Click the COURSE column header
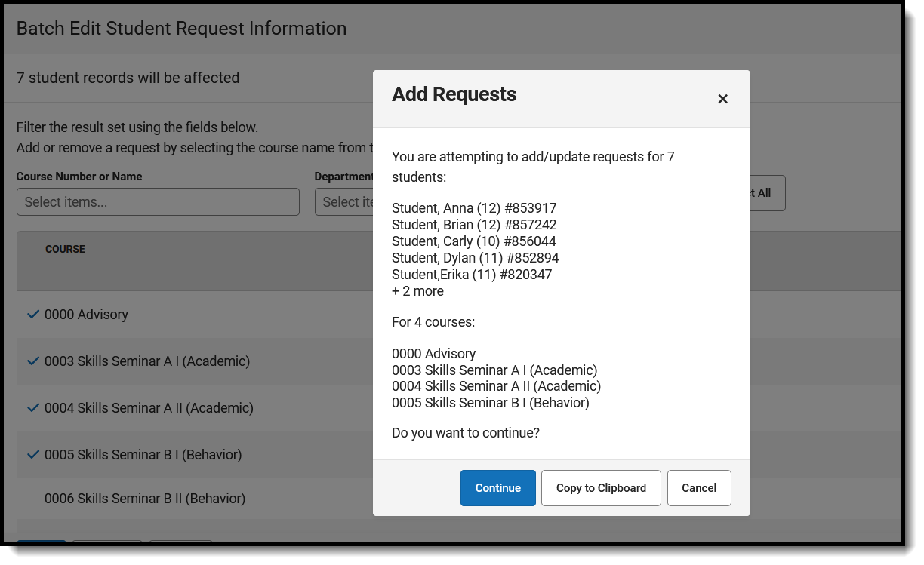The image size is (924, 565). coord(65,249)
